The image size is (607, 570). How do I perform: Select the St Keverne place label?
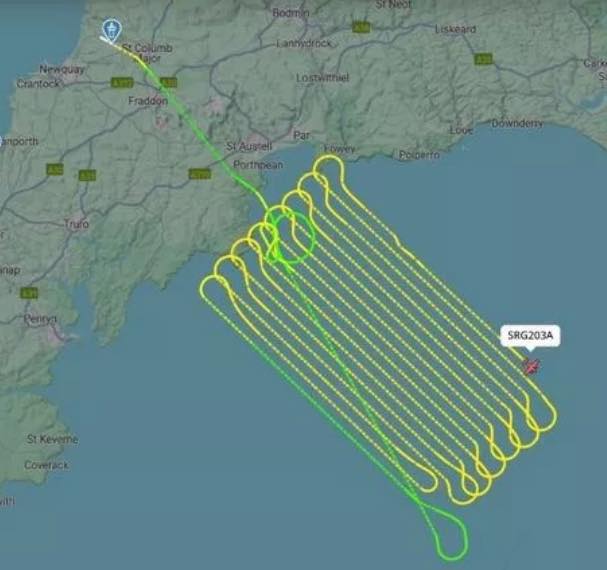pos(52,439)
